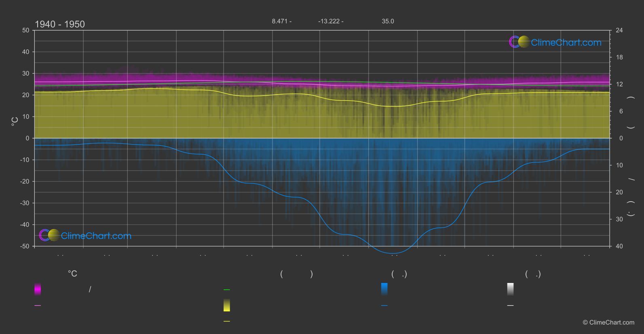Select the magenta gradient legend swatch
Screen dimensions: 644x334
38,289
